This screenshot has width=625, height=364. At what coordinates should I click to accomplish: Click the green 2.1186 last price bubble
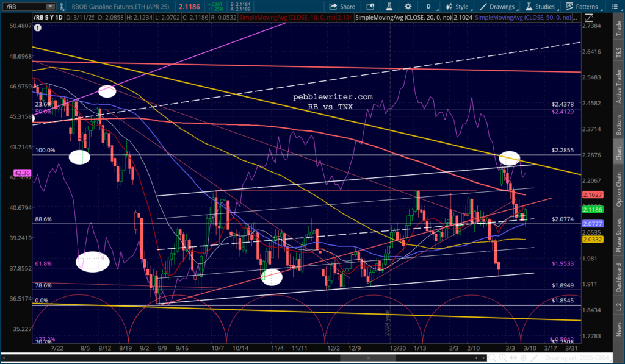point(593,210)
